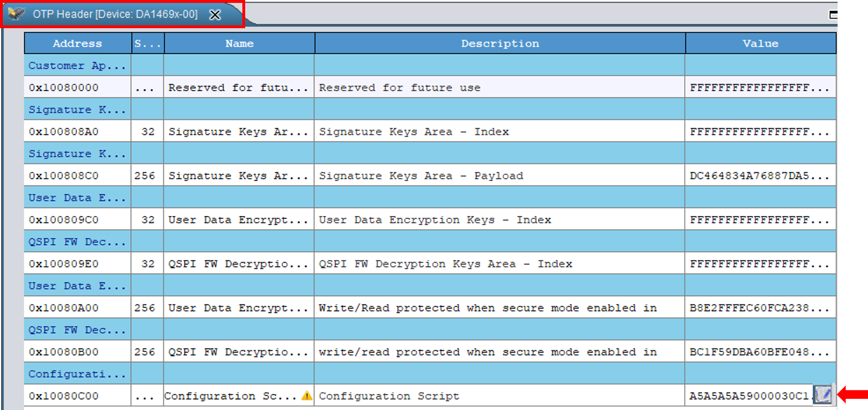Select address 0x10080C00 cell
The height and width of the screenshot is (410, 868).
(78, 395)
